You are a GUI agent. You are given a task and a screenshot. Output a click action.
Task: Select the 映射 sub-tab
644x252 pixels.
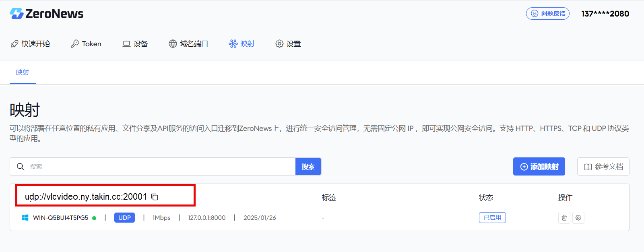[x=23, y=72]
